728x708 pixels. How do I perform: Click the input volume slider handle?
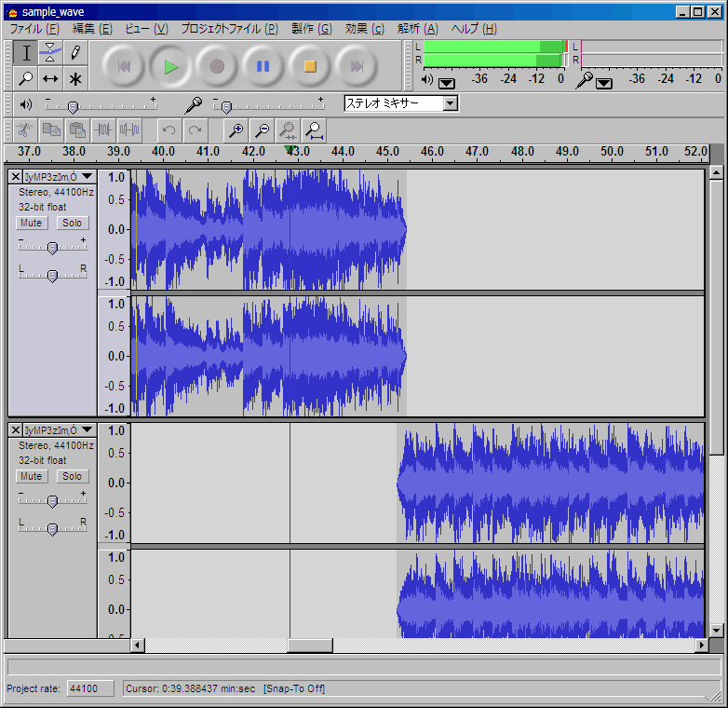[226, 107]
